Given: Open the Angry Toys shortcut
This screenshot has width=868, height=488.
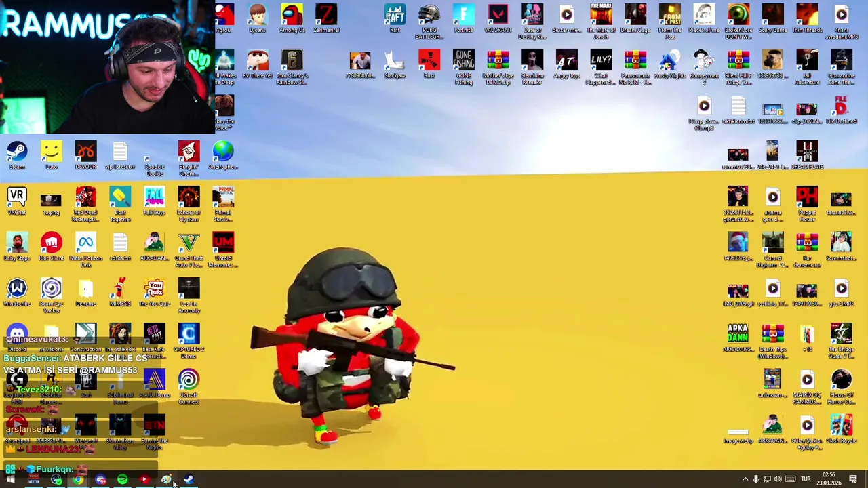Looking at the screenshot, I should 567,64.
